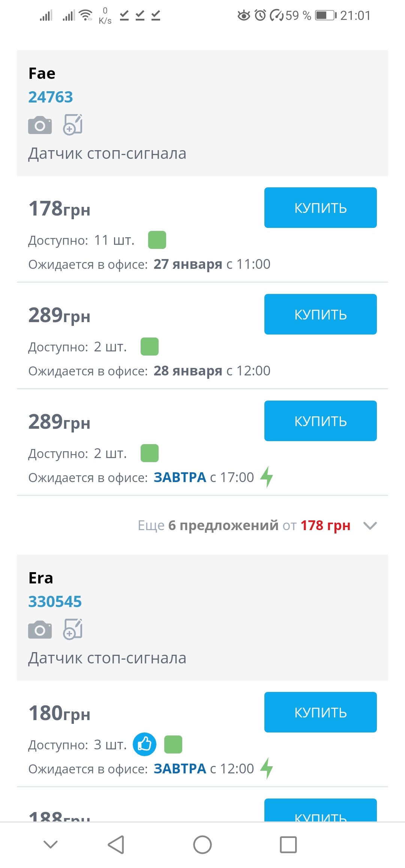Viewport: 405px width, 868px height.
Task: Expand the 6 more offers chevron
Action: click(370, 526)
